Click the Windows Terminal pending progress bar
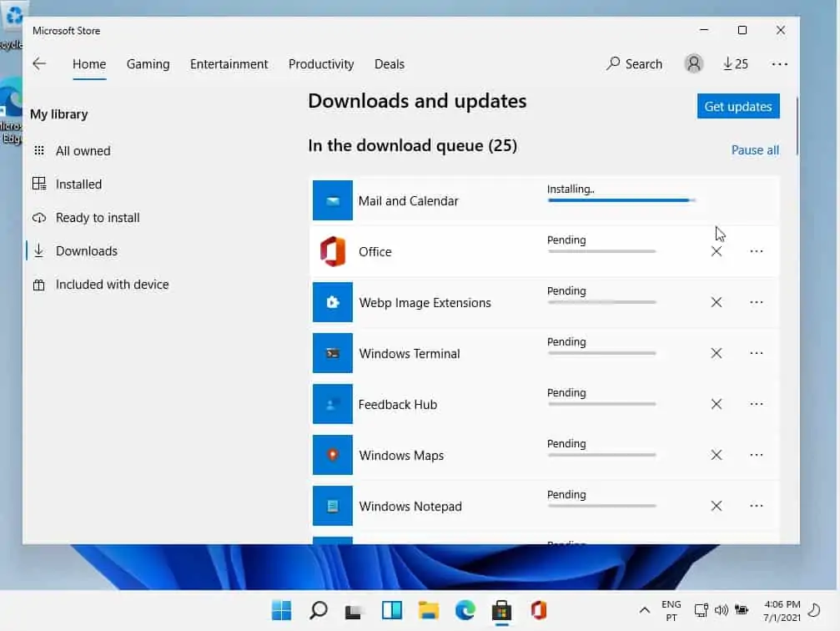 point(601,353)
